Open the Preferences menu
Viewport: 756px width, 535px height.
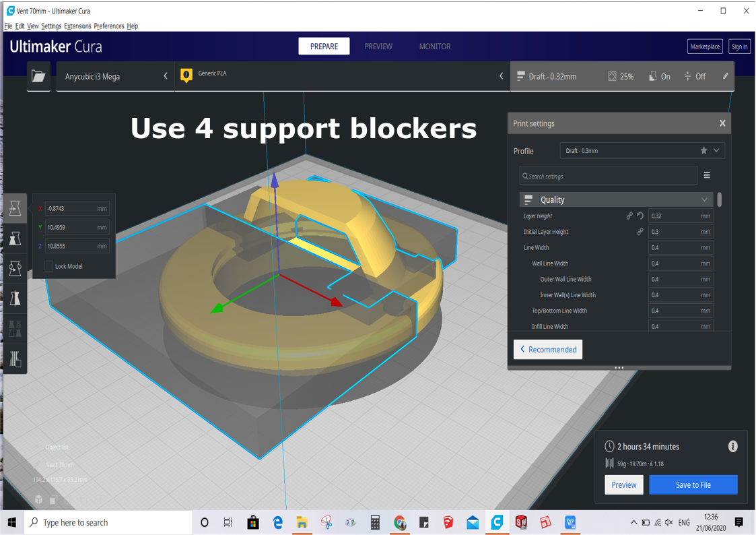coord(109,26)
